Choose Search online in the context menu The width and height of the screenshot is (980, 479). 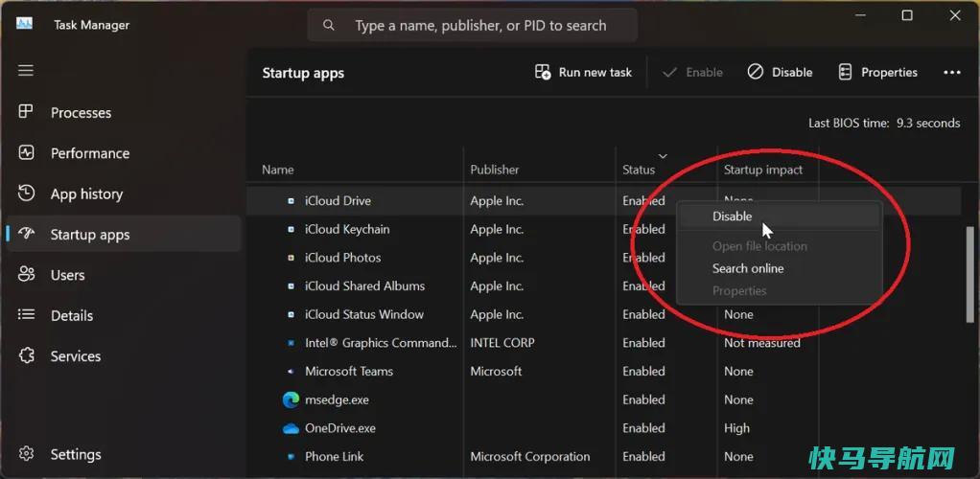(779, 268)
